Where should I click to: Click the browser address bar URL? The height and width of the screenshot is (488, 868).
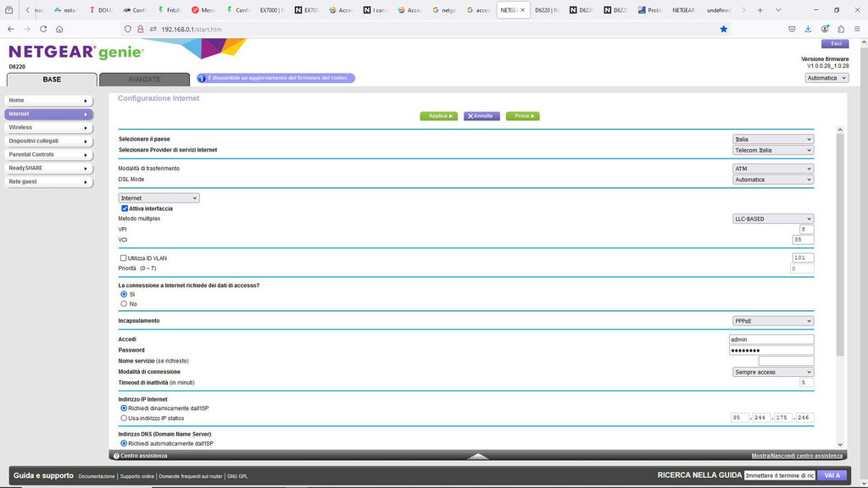click(x=192, y=30)
